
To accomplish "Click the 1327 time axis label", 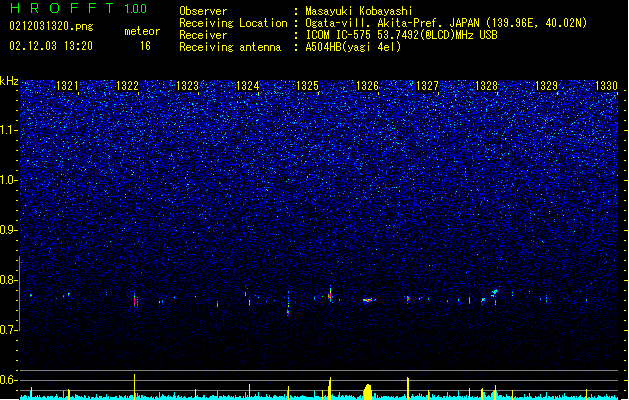I will point(427,86).
